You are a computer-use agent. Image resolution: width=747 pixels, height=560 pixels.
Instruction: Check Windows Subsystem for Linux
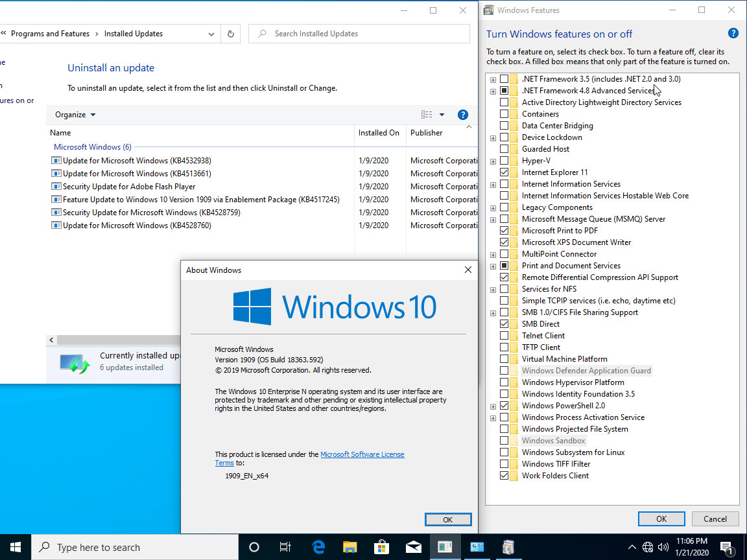(504, 452)
